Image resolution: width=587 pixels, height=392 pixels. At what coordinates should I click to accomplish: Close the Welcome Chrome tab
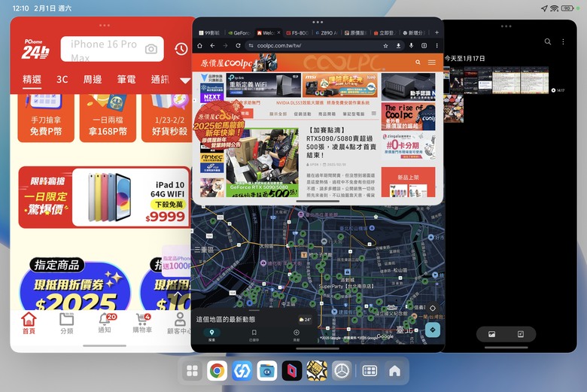(278, 32)
